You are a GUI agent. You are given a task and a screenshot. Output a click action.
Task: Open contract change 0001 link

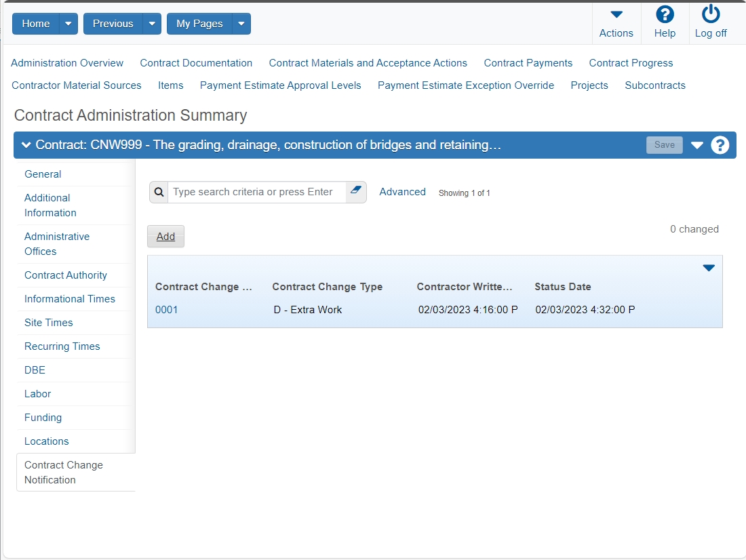coord(167,310)
